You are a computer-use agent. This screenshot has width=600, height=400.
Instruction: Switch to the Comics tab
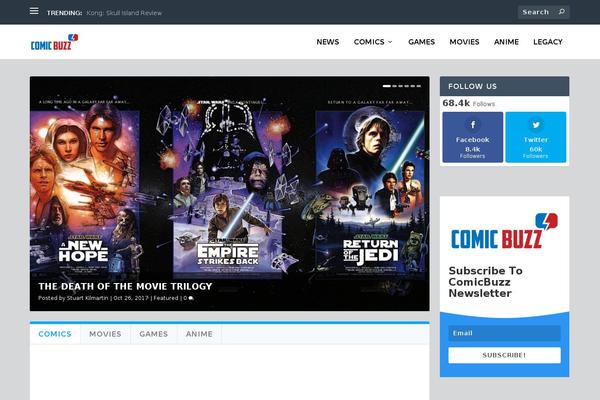click(55, 334)
